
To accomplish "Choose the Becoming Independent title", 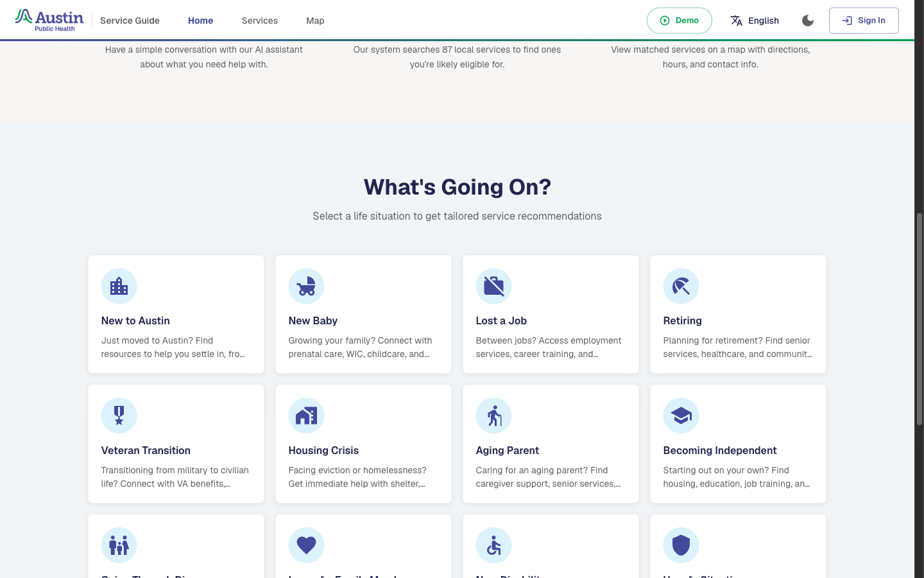I will click(x=719, y=450).
